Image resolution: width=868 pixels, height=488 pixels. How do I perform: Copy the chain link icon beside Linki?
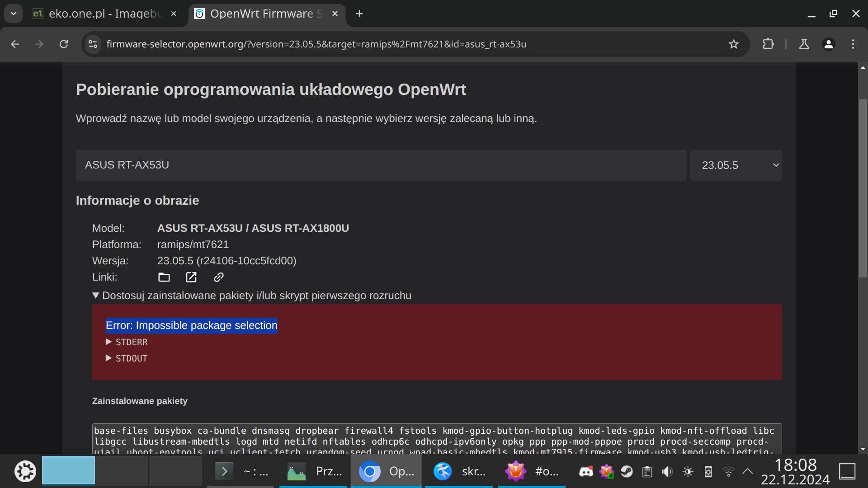219,277
